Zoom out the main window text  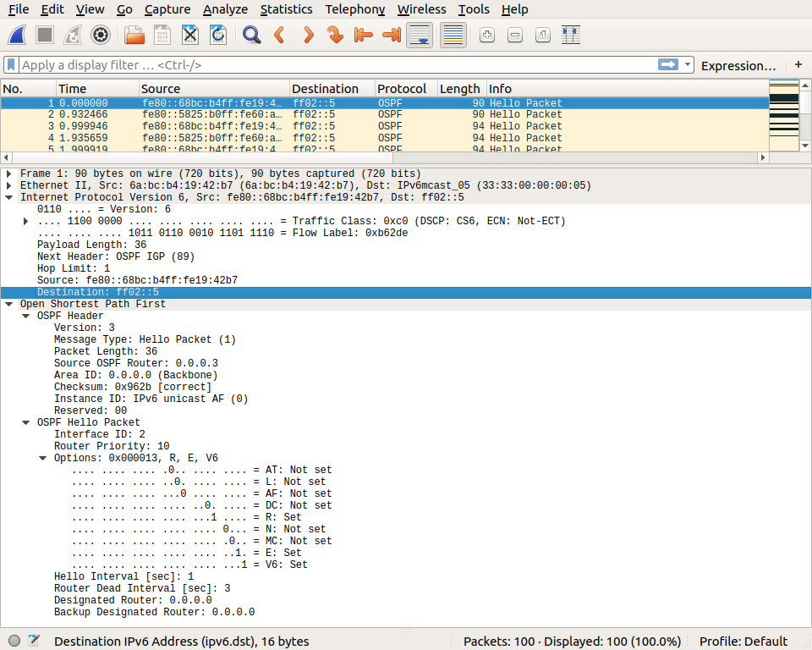tap(515, 36)
